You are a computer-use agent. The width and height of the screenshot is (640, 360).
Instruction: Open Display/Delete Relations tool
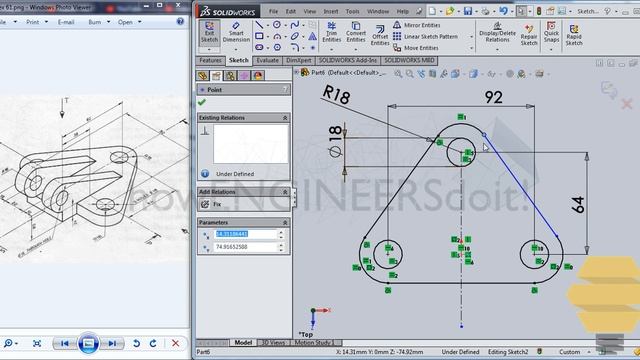click(x=497, y=33)
